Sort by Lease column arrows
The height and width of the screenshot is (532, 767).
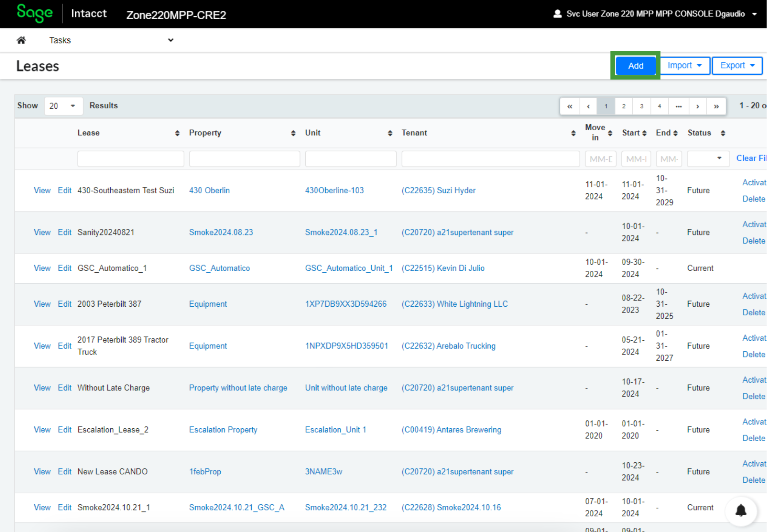point(177,133)
